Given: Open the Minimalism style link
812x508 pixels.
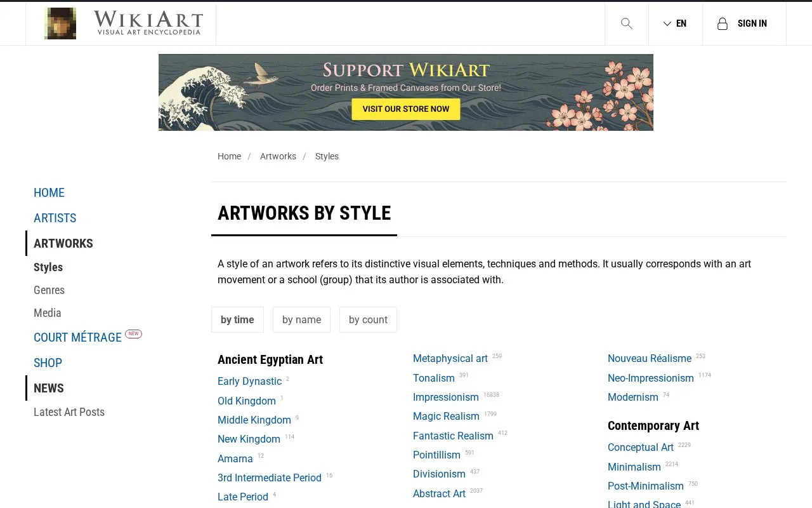Looking at the screenshot, I should [634, 467].
